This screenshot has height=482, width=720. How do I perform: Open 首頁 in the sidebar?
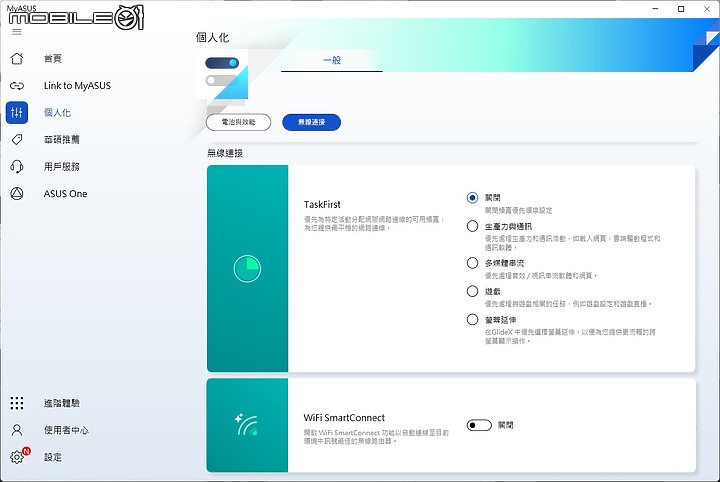53,58
